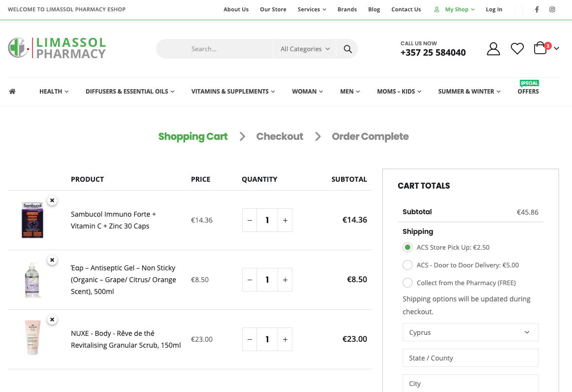Go to the Blog page
The width and height of the screenshot is (572, 392).
(374, 9)
